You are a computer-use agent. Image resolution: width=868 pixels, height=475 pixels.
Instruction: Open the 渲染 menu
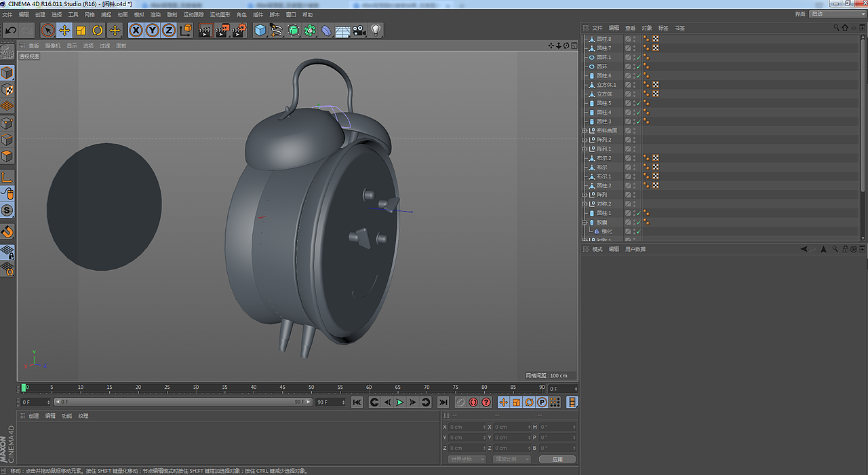pos(155,14)
